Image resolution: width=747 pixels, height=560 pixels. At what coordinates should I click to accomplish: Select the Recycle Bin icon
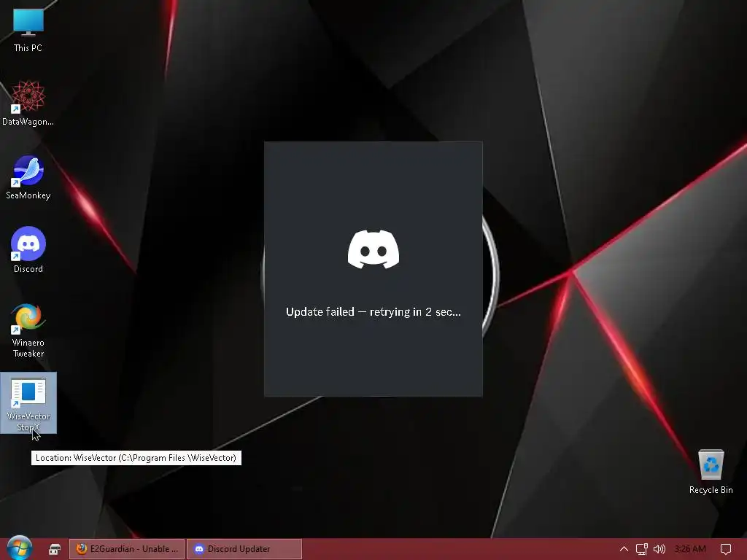tap(711, 472)
